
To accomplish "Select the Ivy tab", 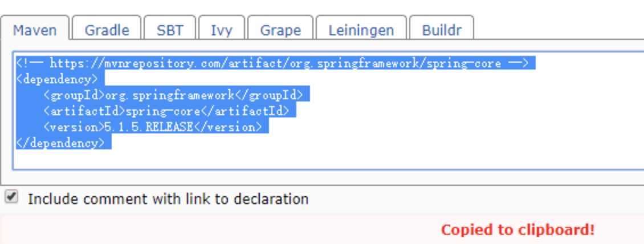I will coord(221,27).
